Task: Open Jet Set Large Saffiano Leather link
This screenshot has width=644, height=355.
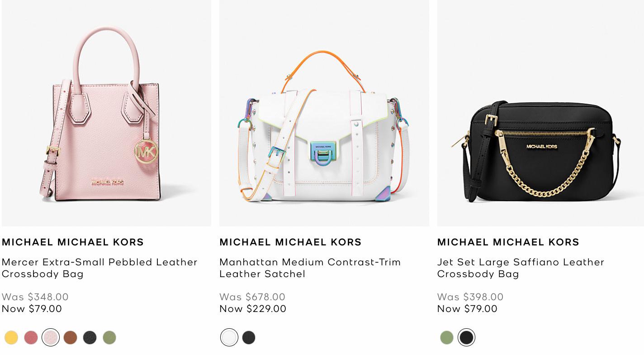Action: [521, 268]
